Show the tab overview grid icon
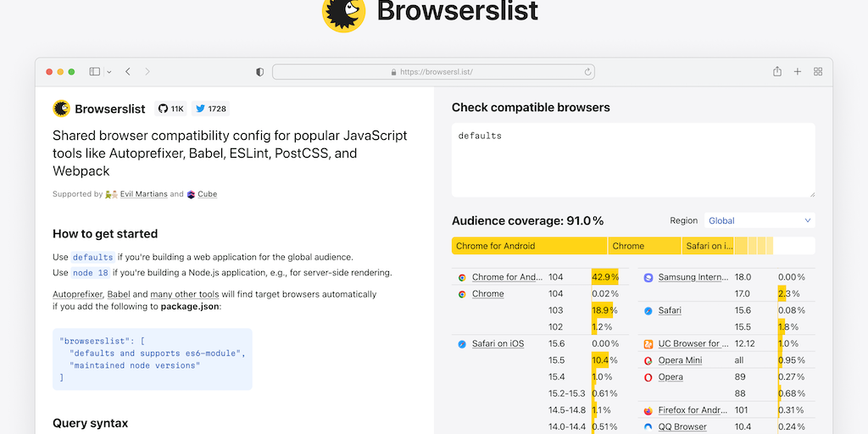 (x=818, y=72)
